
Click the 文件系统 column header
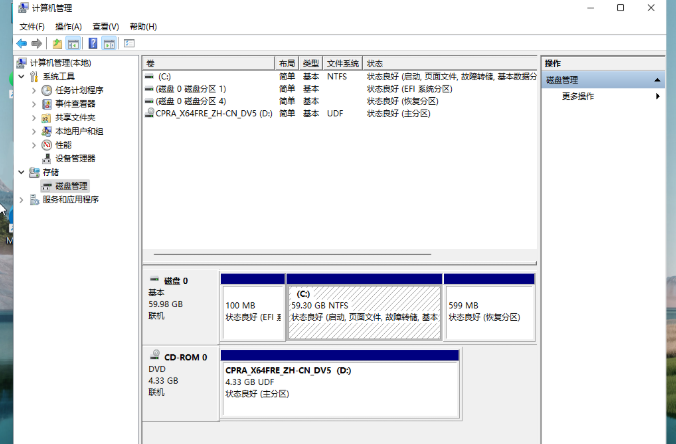pos(342,62)
